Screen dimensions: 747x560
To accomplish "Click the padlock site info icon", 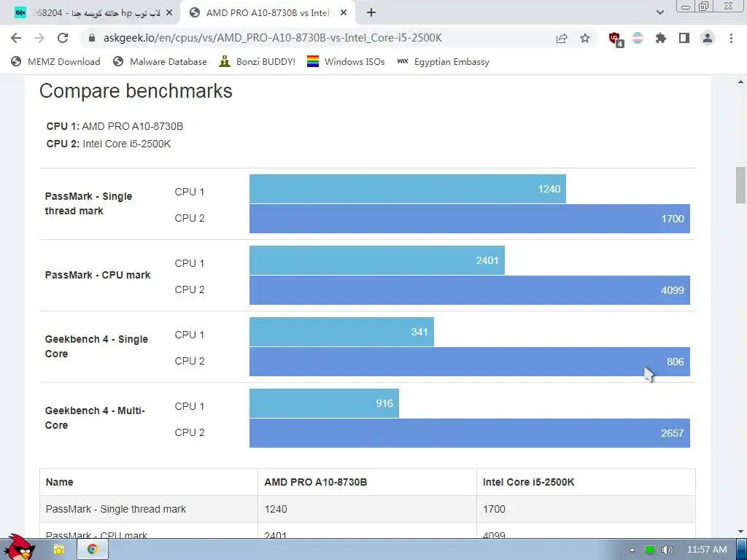I will click(x=92, y=38).
